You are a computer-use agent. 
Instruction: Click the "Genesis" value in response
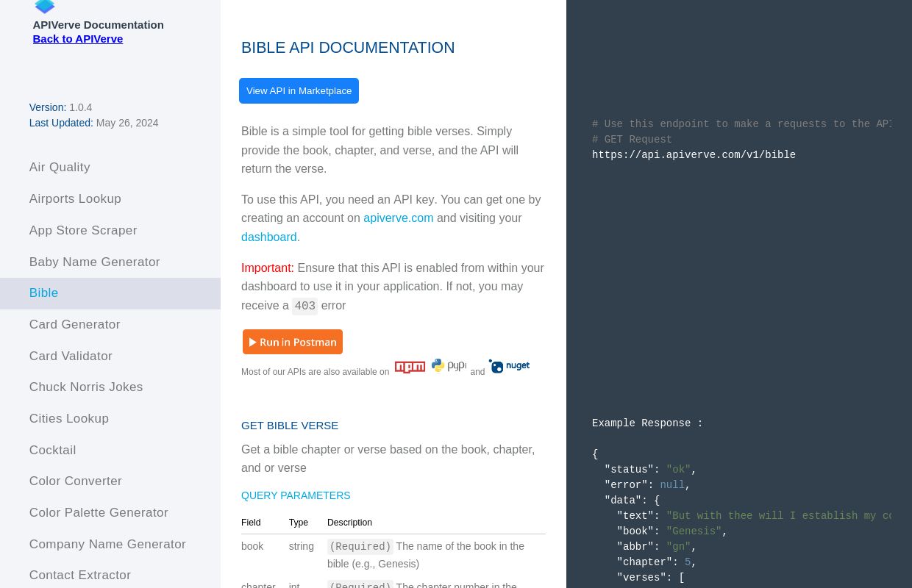(694, 531)
